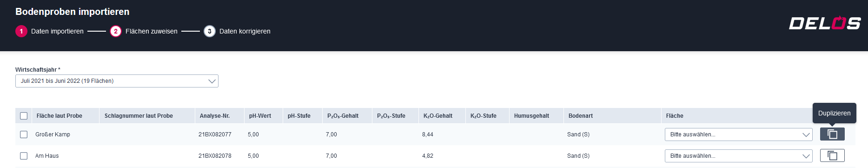
Task: Click the Flächen zuweisen step label
Action: point(152,31)
